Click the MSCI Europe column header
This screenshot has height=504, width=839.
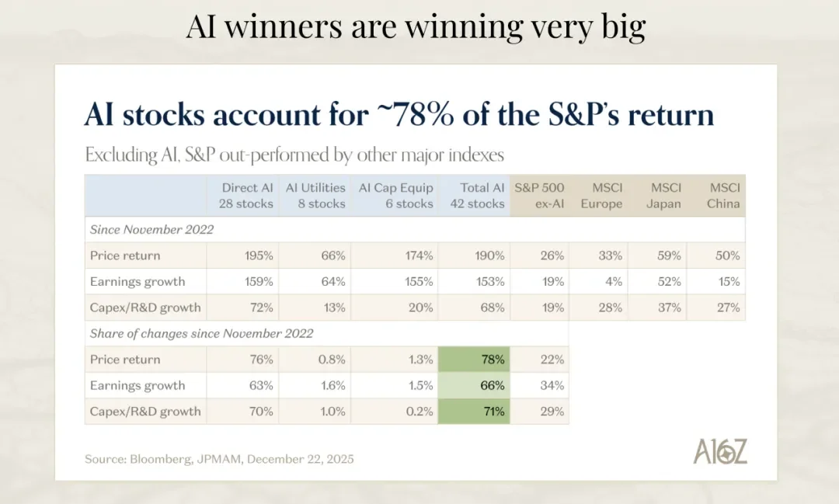(601, 196)
